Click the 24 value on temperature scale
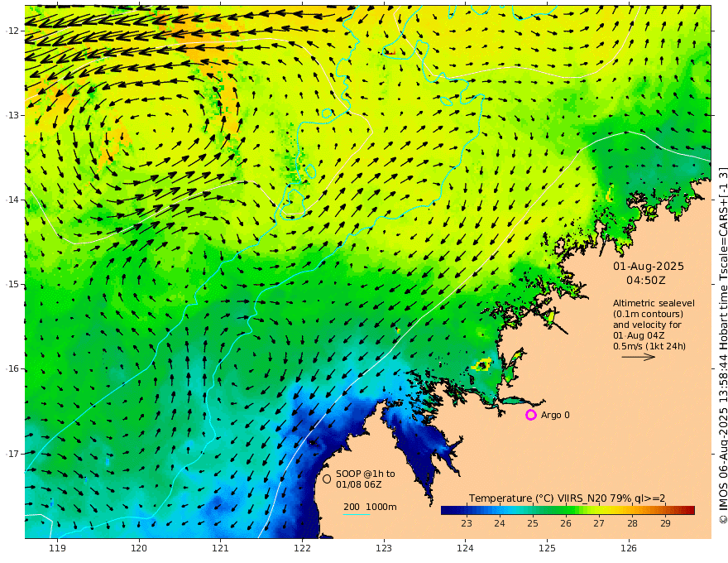Viewport: 728px width, 563px height. coord(499,523)
